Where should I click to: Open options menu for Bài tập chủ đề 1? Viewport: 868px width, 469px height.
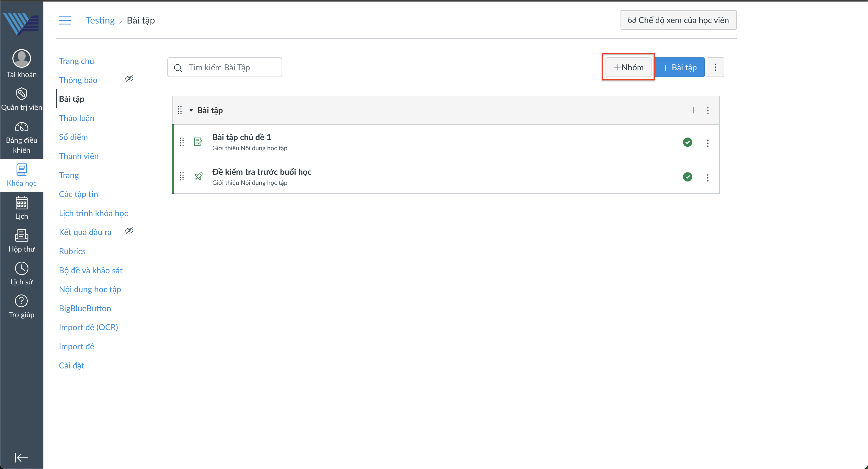(708, 143)
